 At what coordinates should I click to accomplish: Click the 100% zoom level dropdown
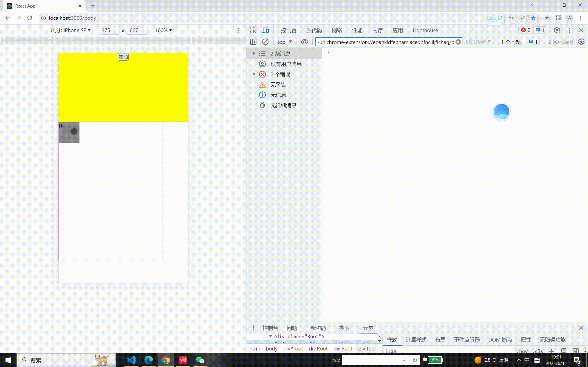point(163,30)
